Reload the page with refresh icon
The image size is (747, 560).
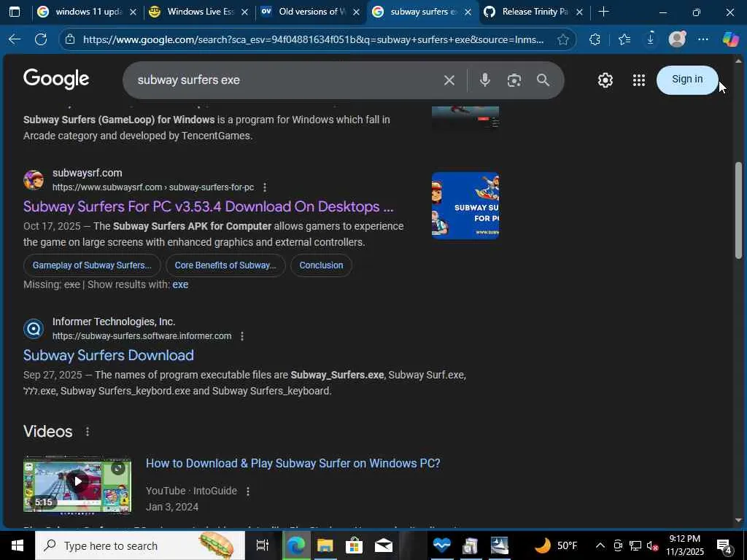41,39
